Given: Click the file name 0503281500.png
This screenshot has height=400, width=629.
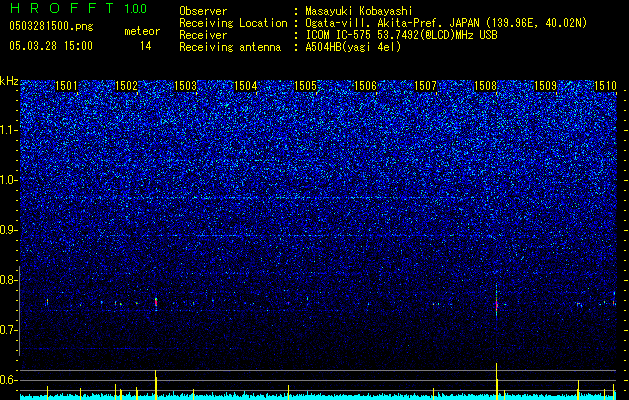Looking at the screenshot, I should pos(51,27).
